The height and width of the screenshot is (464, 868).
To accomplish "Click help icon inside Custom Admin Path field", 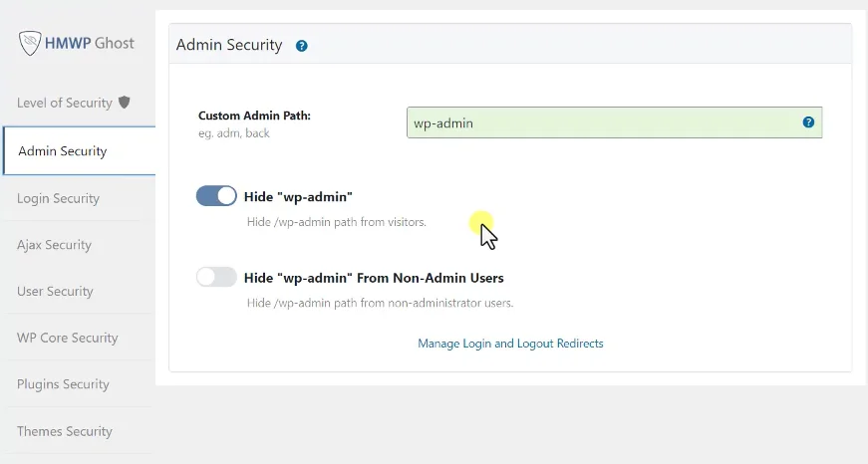I will (x=808, y=122).
